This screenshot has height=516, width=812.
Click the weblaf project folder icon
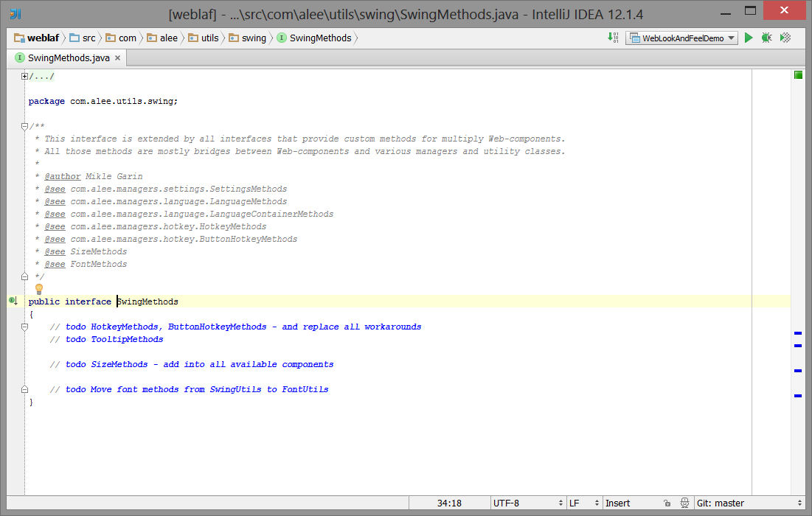tap(19, 38)
